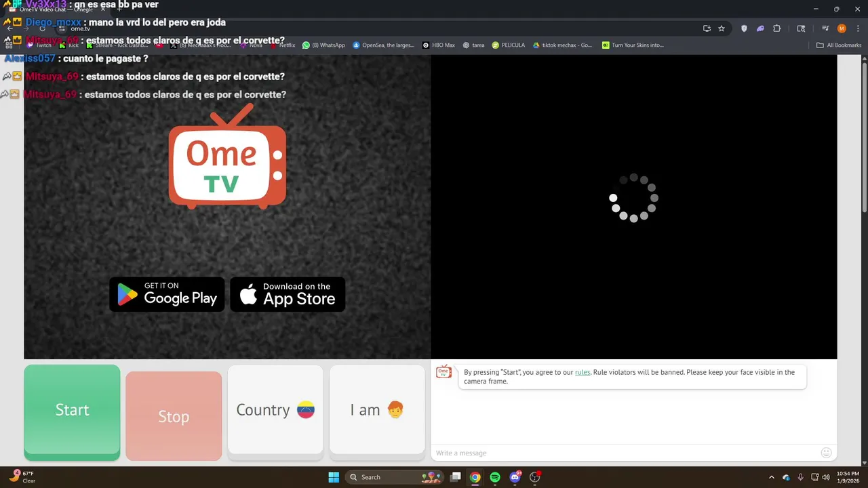Open the clock showing 10:54 PM
The image size is (868, 488).
[x=848, y=477]
